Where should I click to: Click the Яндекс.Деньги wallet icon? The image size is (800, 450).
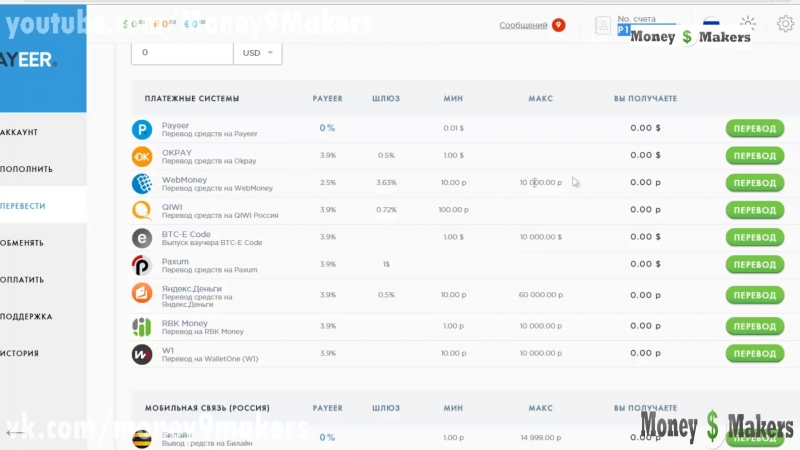[142, 293]
